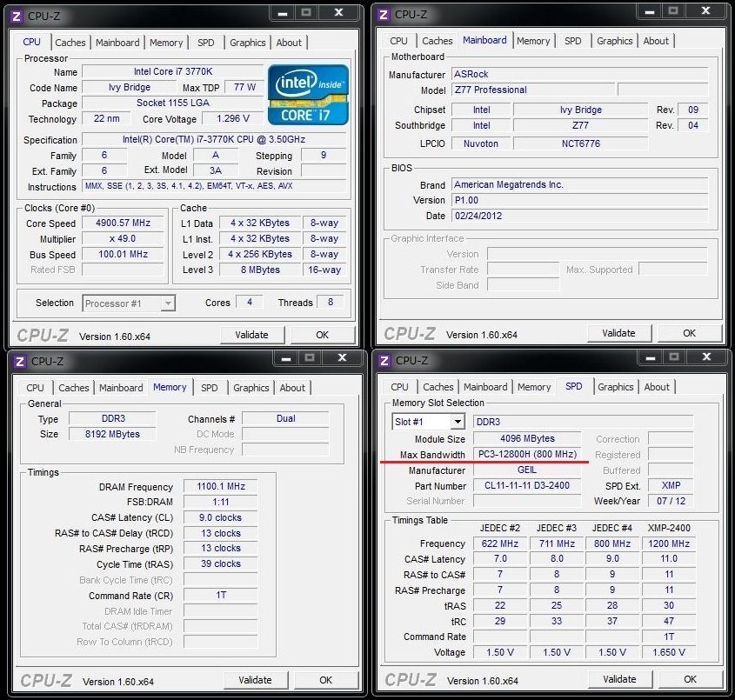Screen dimensions: 735x700
Task: Choose Graphics tab in the SPD window
Action: point(616,387)
